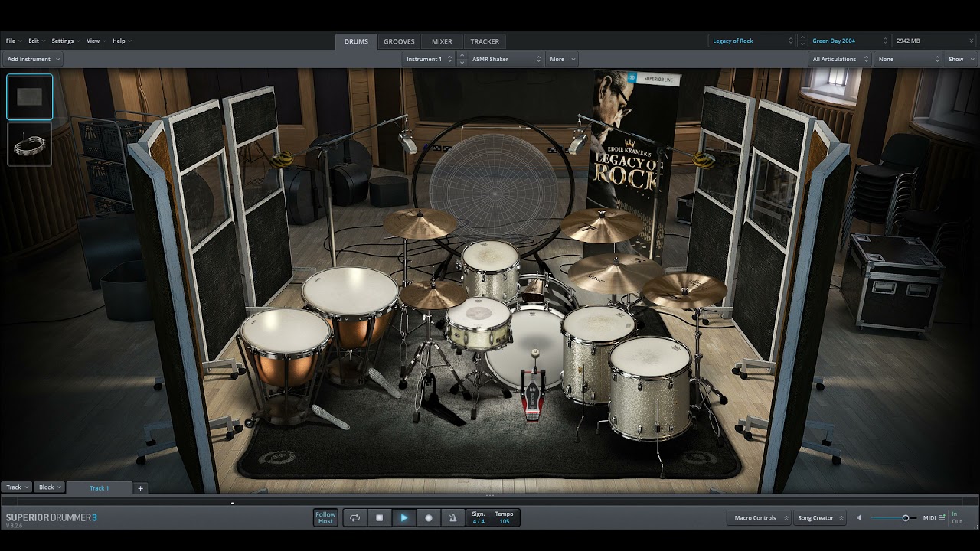Viewport: 980px width, 551px height.
Task: Open the Instrument 1 selector
Action: (429, 59)
